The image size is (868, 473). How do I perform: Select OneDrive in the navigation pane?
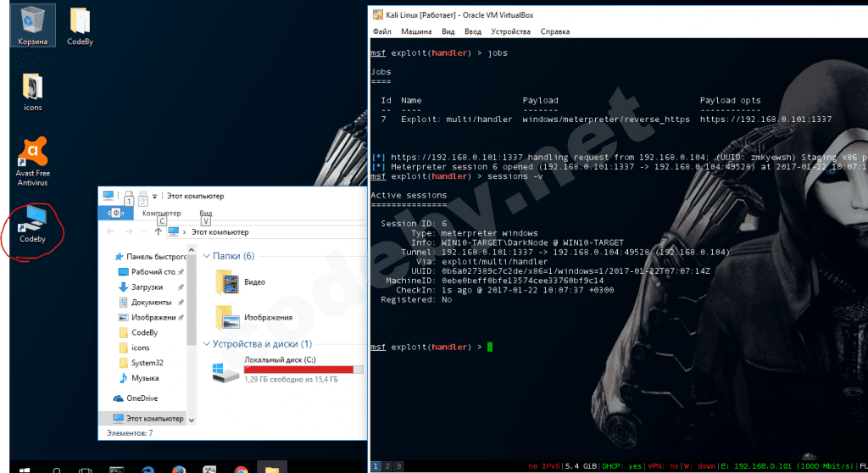(x=135, y=398)
